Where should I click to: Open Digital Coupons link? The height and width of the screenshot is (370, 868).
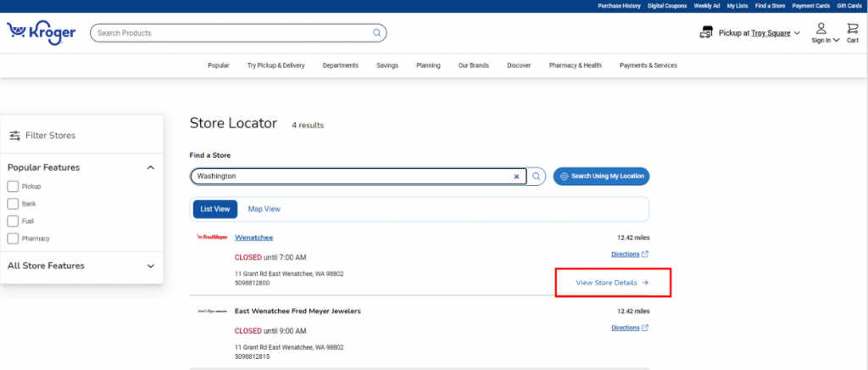pos(668,6)
